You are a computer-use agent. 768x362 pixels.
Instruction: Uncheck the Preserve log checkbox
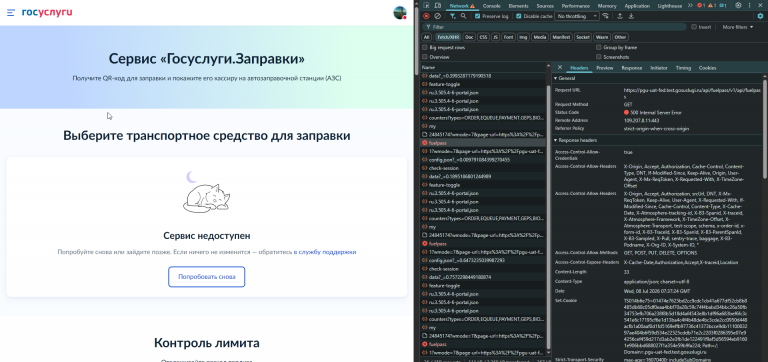point(478,16)
